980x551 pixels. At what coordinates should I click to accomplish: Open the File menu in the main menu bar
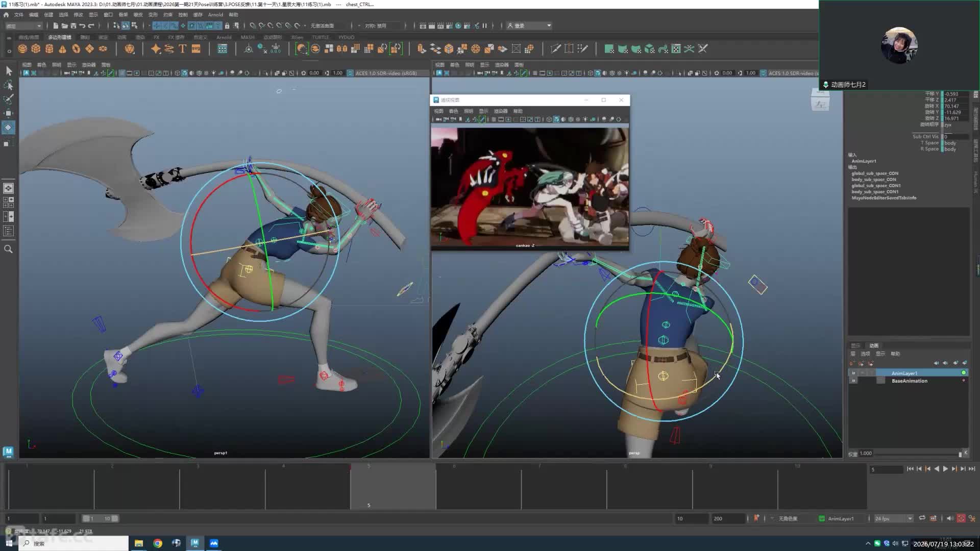click(x=18, y=15)
